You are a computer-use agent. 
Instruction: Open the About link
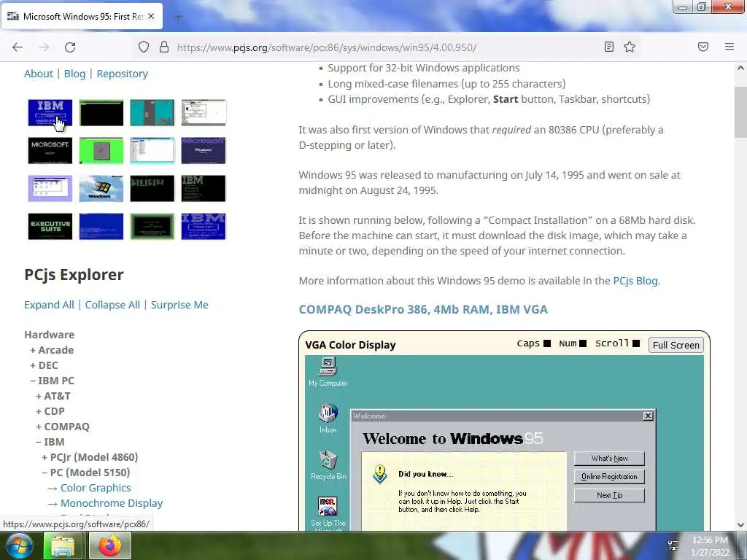click(39, 74)
